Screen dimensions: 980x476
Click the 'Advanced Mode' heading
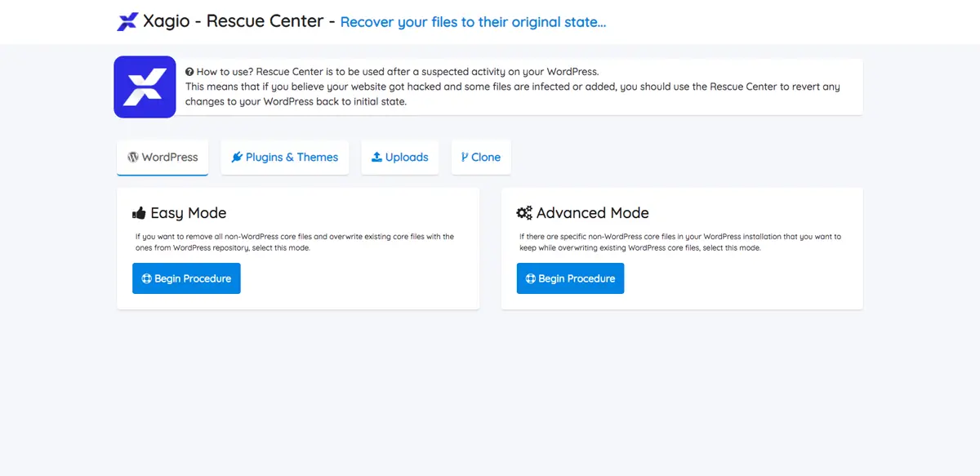point(593,213)
